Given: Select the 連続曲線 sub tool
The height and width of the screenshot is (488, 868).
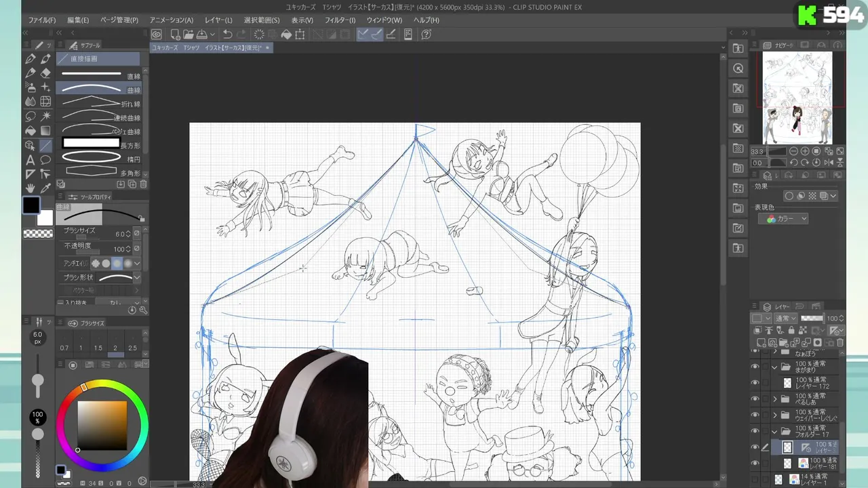Looking at the screenshot, I should [100, 118].
